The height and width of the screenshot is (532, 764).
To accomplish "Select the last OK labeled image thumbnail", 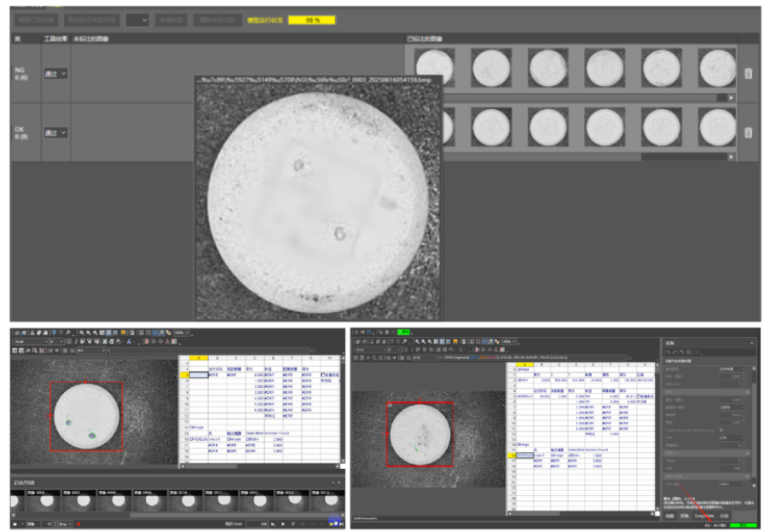I will [x=717, y=126].
